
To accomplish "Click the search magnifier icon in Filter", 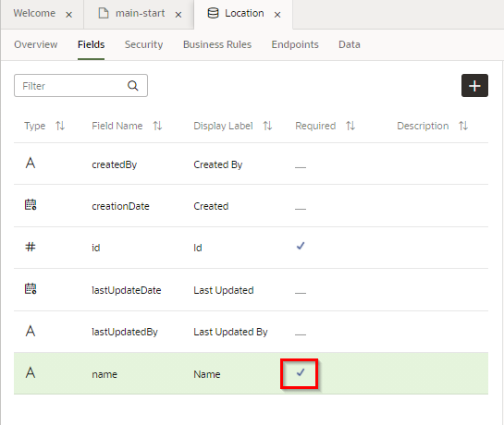I will 133,86.
